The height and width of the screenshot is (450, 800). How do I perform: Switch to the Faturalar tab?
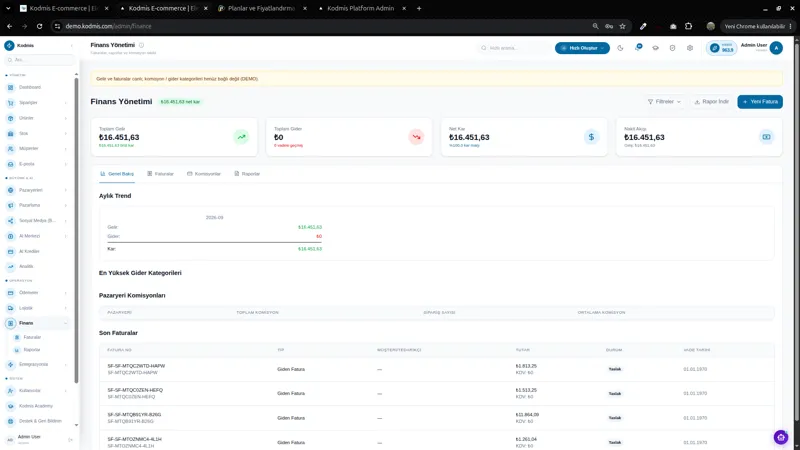coord(160,174)
